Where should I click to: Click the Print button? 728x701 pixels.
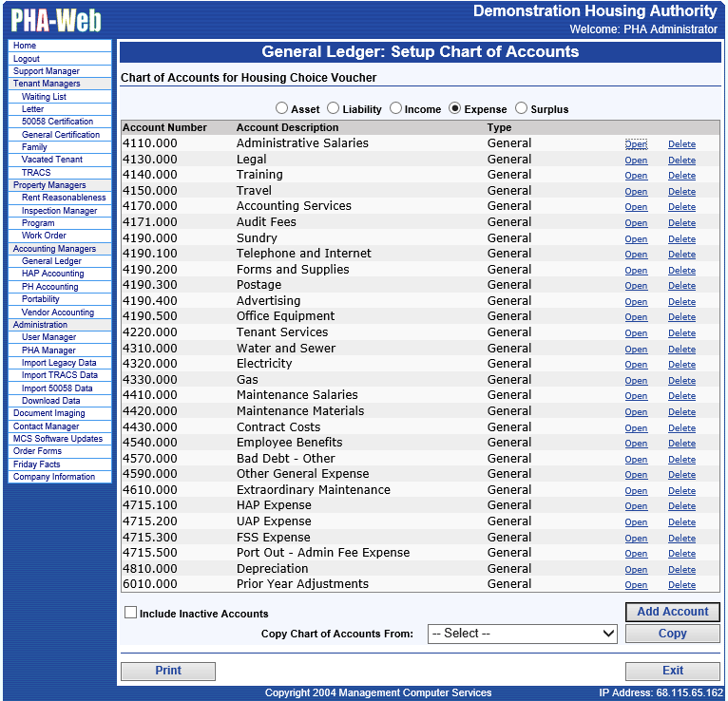[x=168, y=671]
